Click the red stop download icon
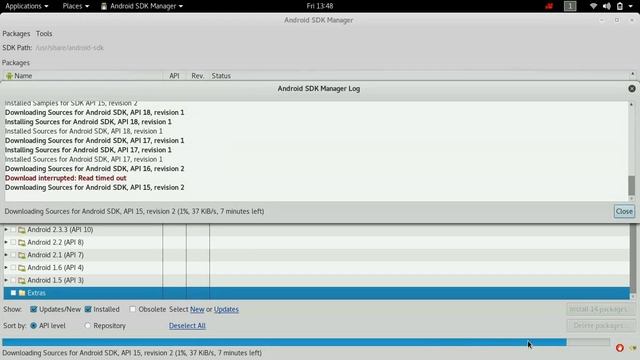 click(619, 348)
